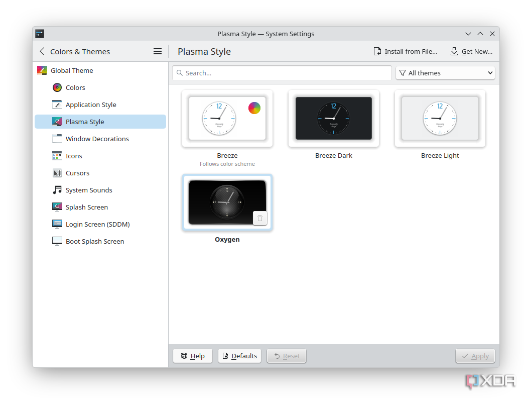Click the filter funnel icon
532x406 pixels.
point(403,73)
